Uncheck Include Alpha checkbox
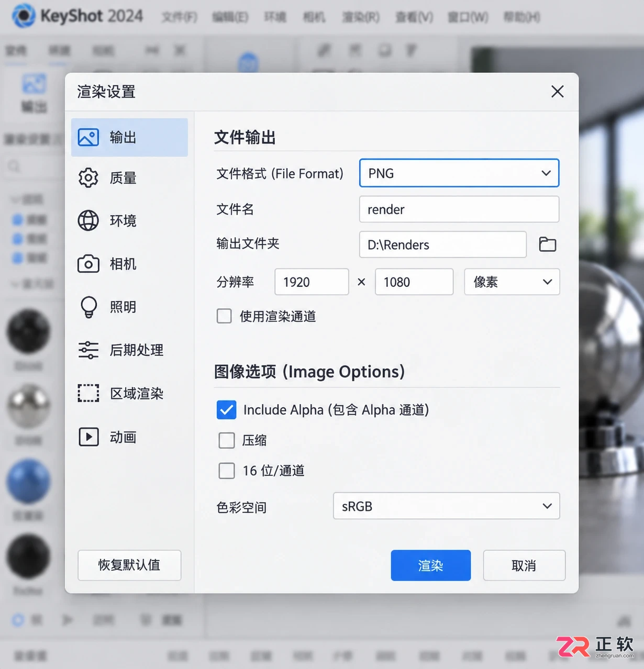This screenshot has width=644, height=669. (x=226, y=410)
